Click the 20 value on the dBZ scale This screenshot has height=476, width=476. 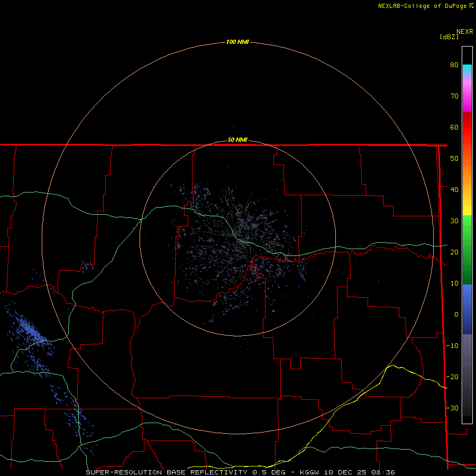coord(454,252)
